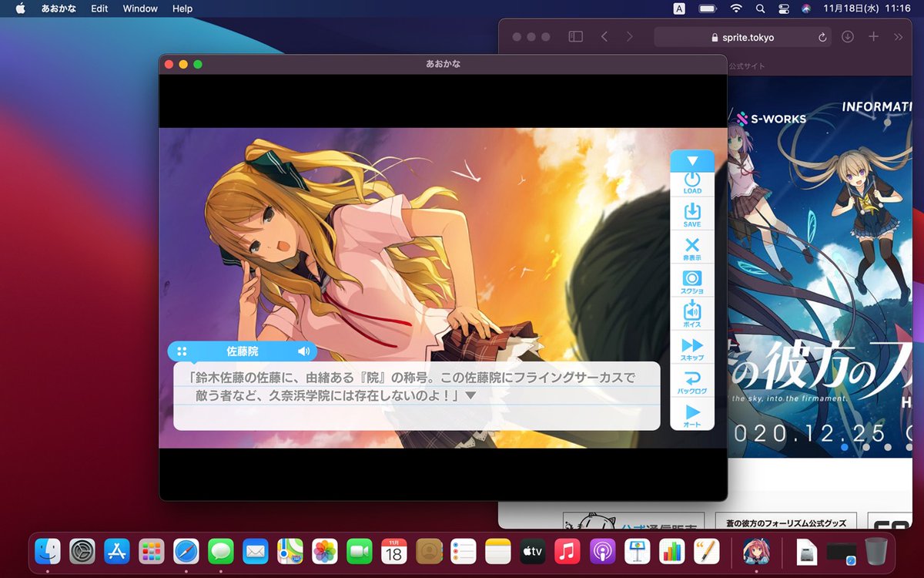Viewport: 924px width, 578px height.
Task: Start オート auto-play mode
Action: point(692,415)
